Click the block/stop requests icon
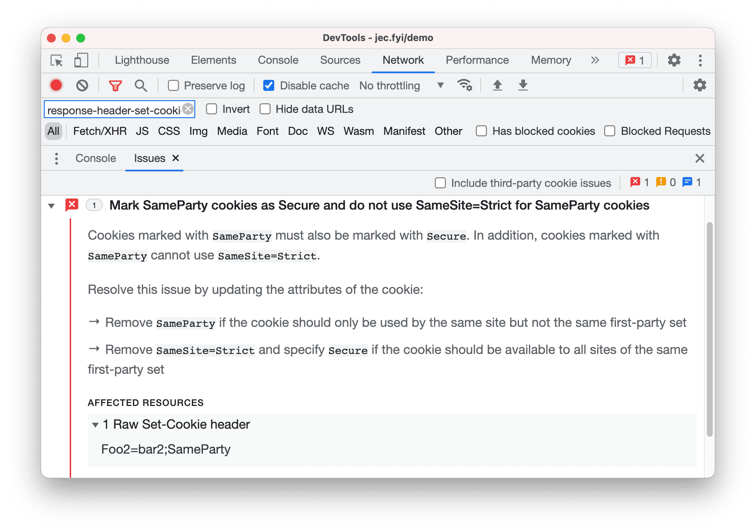This screenshot has height=532, width=756. [x=83, y=86]
